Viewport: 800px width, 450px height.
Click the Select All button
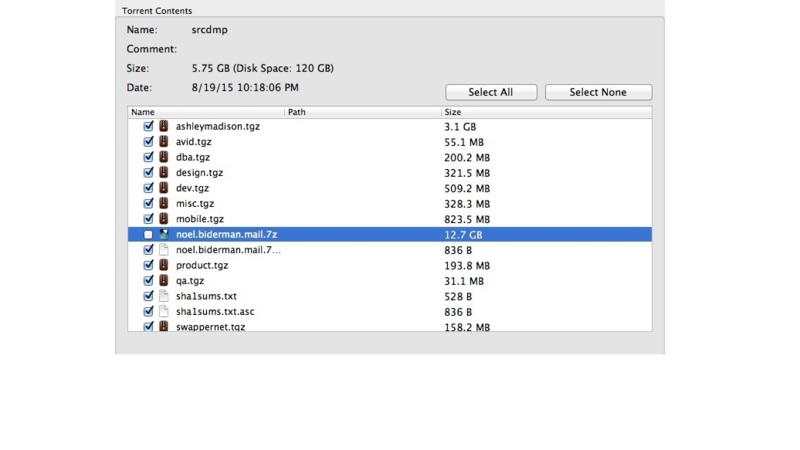point(491,92)
